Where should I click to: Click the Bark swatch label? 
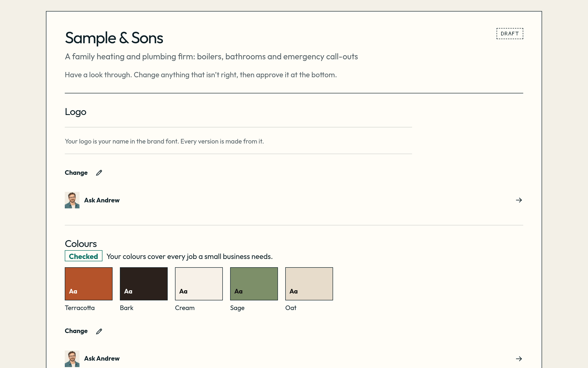[x=127, y=308]
